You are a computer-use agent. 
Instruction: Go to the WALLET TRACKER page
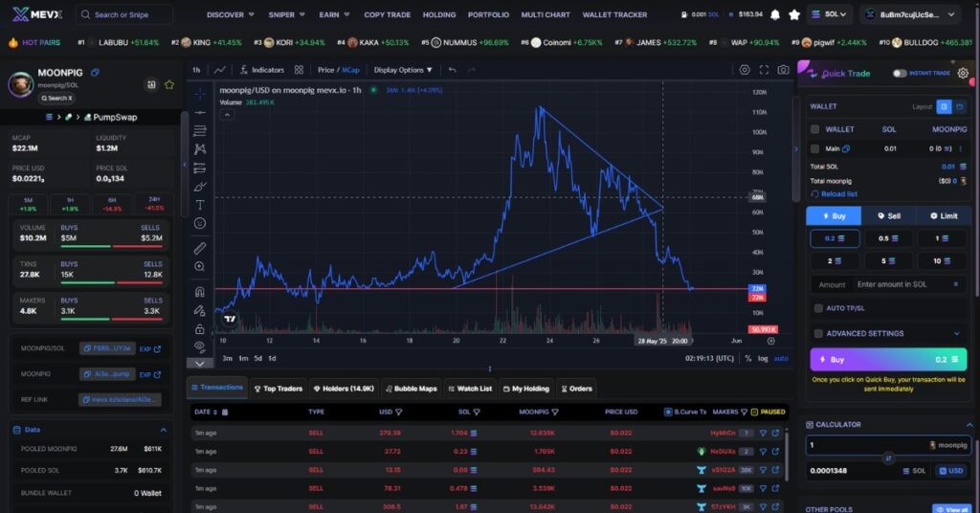click(614, 14)
